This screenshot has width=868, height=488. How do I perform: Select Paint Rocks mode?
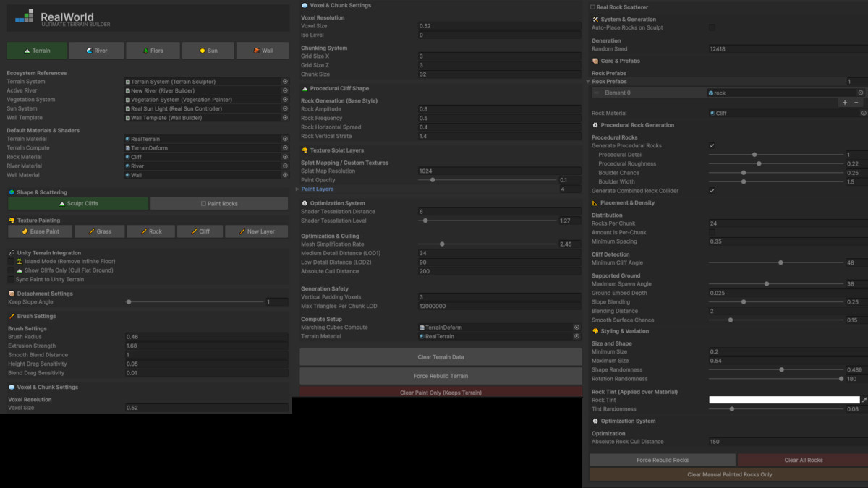coord(219,204)
